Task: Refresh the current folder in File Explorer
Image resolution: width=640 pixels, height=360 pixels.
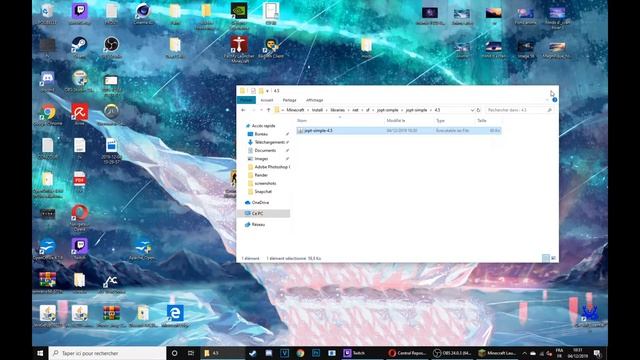Action: tap(478, 110)
